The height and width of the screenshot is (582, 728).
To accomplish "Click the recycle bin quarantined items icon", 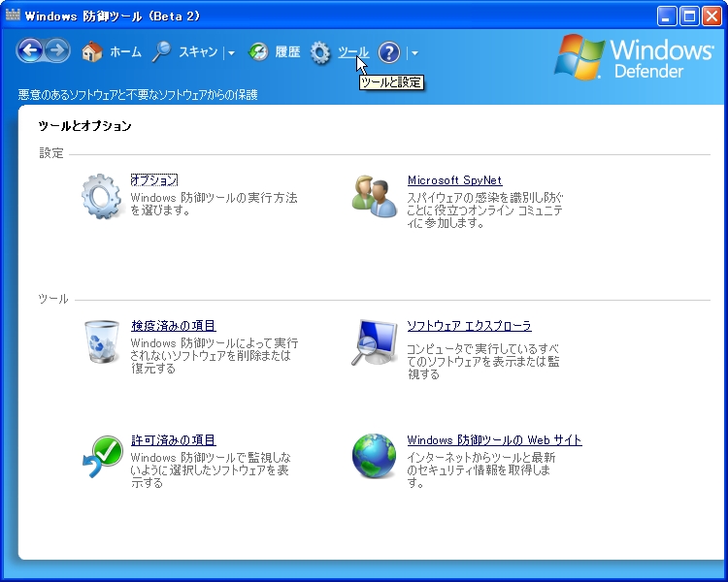I will pyautogui.click(x=102, y=341).
